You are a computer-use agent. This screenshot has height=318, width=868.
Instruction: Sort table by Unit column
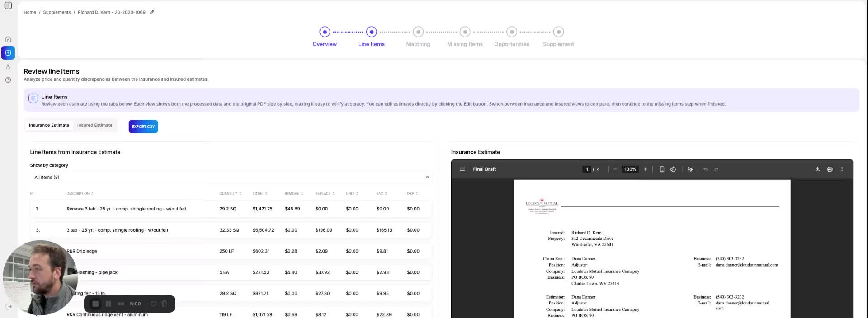coord(352,194)
